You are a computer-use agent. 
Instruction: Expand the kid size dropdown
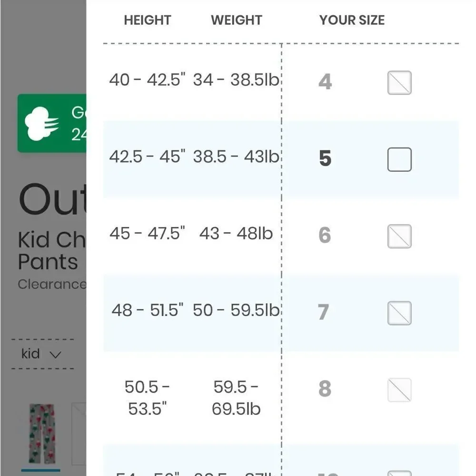tap(42, 354)
